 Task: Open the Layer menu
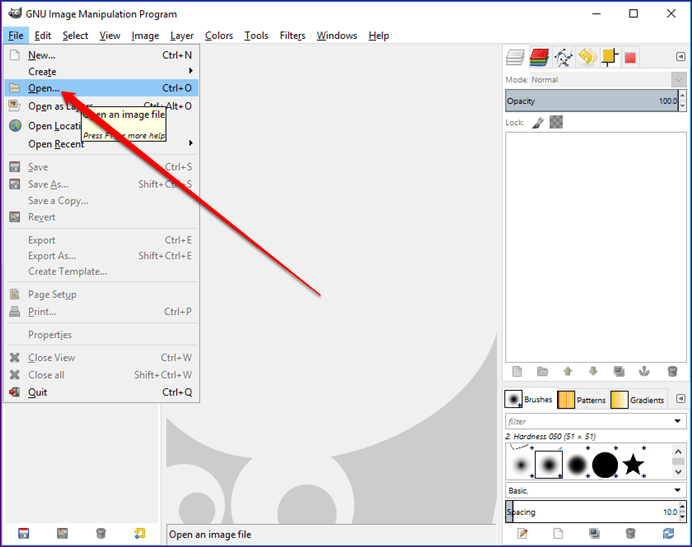[x=182, y=35]
